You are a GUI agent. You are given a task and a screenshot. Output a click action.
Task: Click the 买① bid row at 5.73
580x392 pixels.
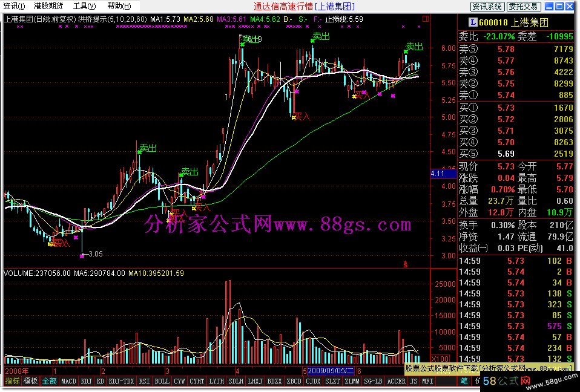click(516, 108)
